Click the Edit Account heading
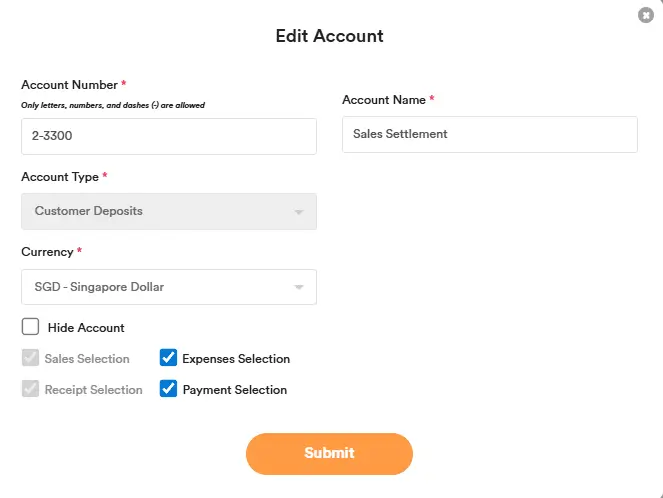663x498 pixels. coord(329,36)
